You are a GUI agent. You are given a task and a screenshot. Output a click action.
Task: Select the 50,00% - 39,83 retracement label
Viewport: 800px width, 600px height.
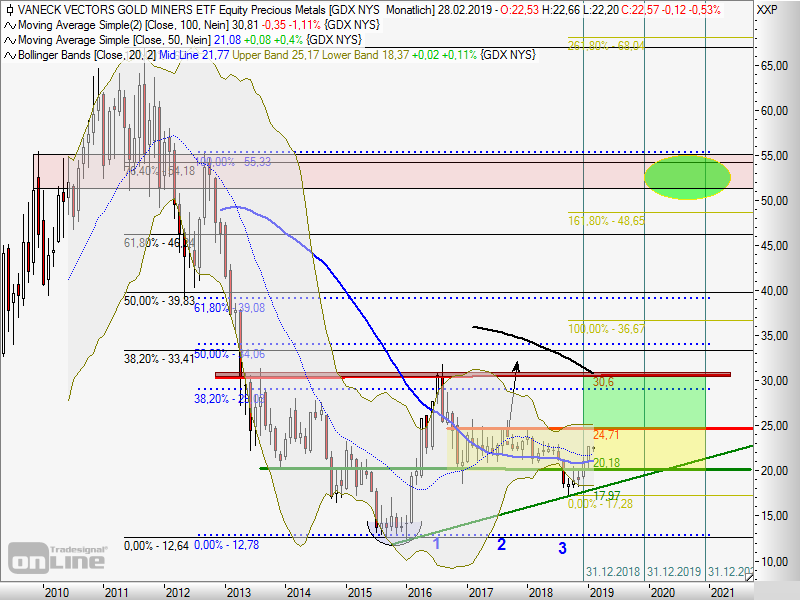click(159, 301)
